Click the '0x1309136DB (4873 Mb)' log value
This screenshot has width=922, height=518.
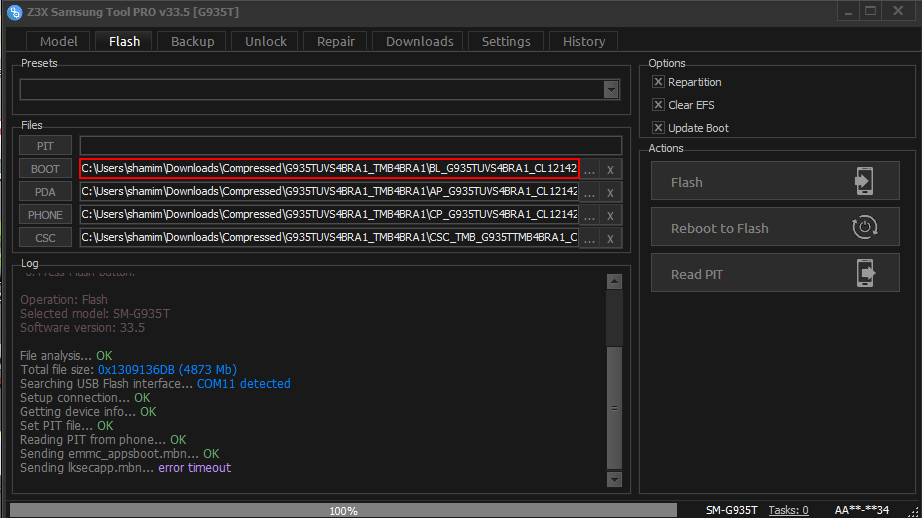coord(167,370)
